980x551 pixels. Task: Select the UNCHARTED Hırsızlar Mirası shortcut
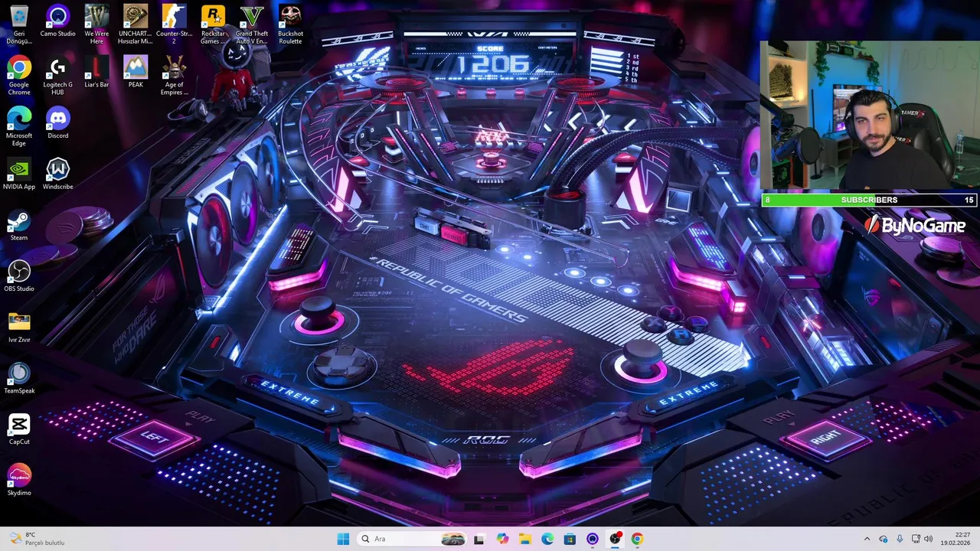pos(136,24)
